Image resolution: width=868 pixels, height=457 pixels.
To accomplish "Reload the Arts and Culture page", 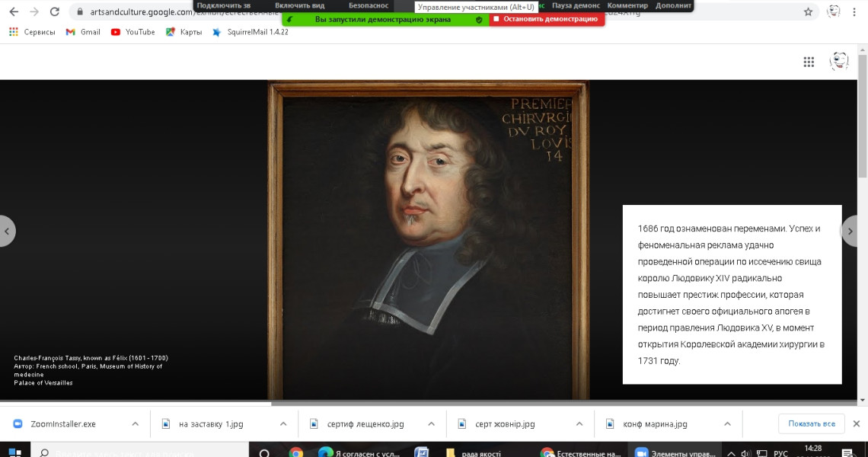I will [54, 11].
